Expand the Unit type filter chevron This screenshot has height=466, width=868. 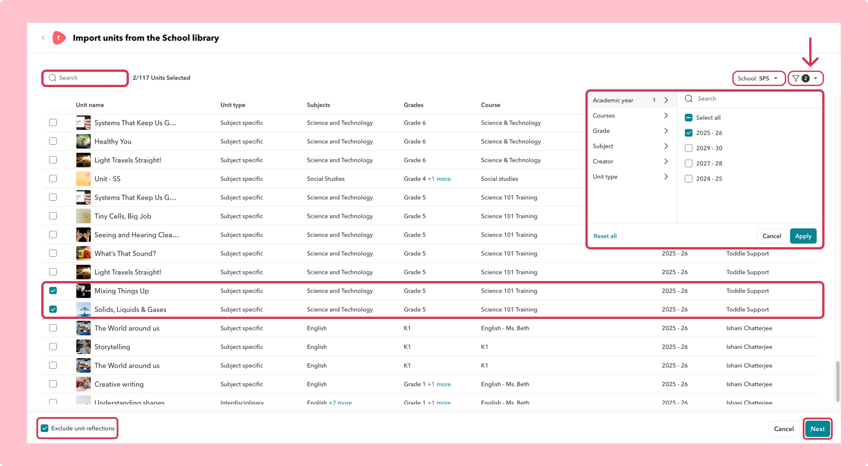[x=666, y=177]
